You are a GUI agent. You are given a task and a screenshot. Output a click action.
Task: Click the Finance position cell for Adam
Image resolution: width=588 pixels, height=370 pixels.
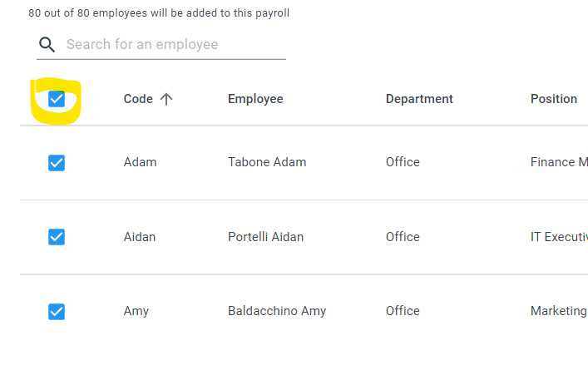point(559,162)
